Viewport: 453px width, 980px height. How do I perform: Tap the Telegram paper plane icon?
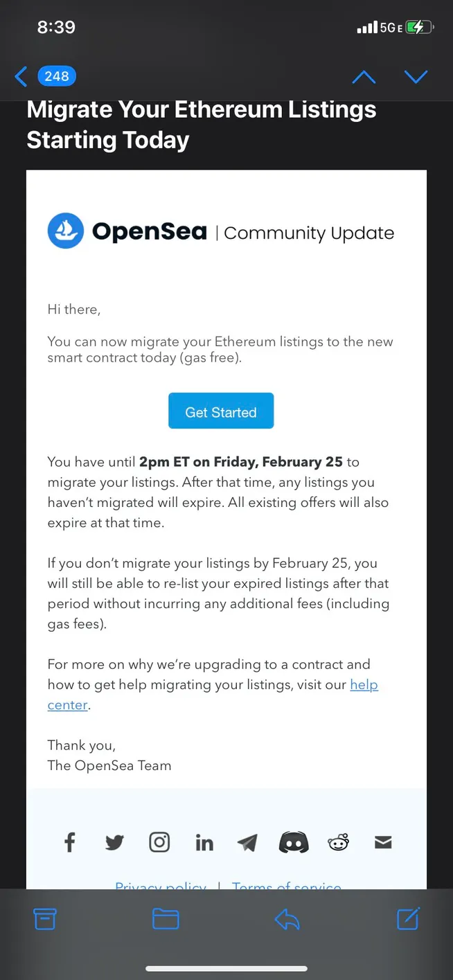click(x=247, y=842)
